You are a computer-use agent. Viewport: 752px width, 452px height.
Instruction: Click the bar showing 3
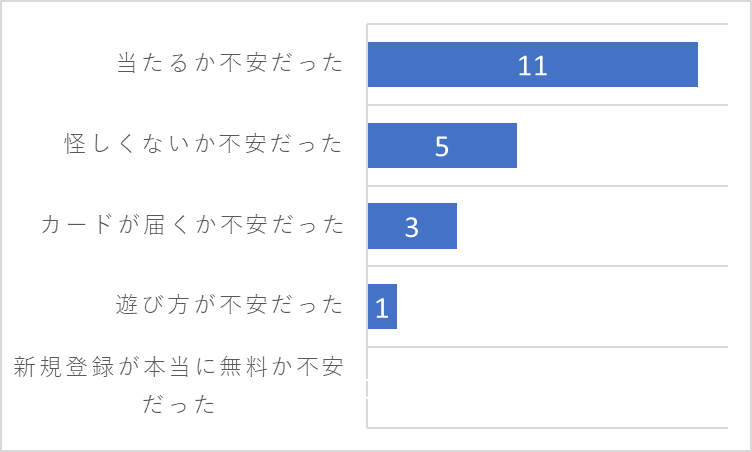coord(412,226)
